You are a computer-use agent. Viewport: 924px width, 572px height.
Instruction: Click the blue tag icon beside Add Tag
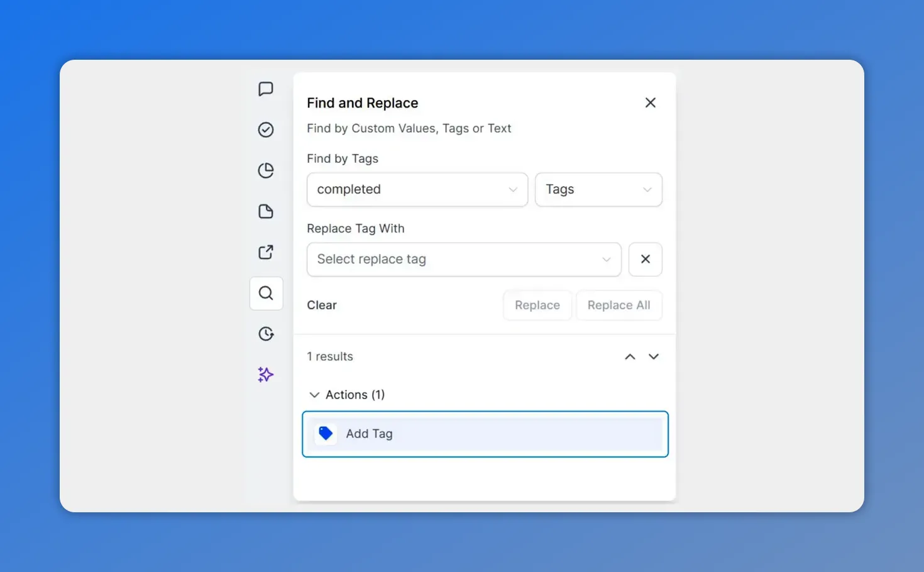326,434
